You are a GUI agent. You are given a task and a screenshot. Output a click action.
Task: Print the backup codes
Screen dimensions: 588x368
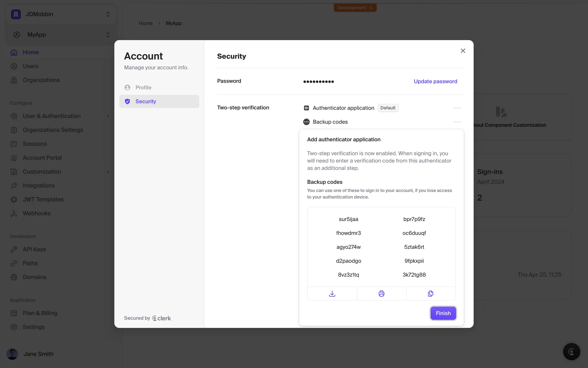tap(381, 293)
